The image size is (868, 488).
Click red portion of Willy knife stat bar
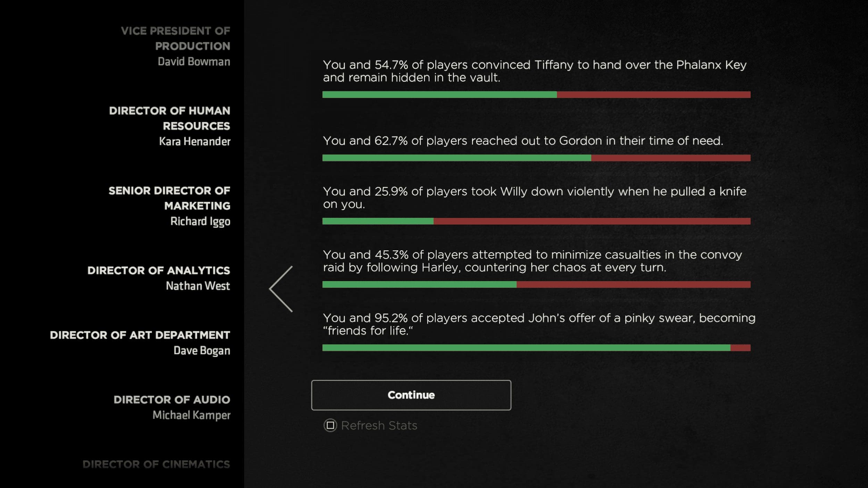[x=592, y=221]
